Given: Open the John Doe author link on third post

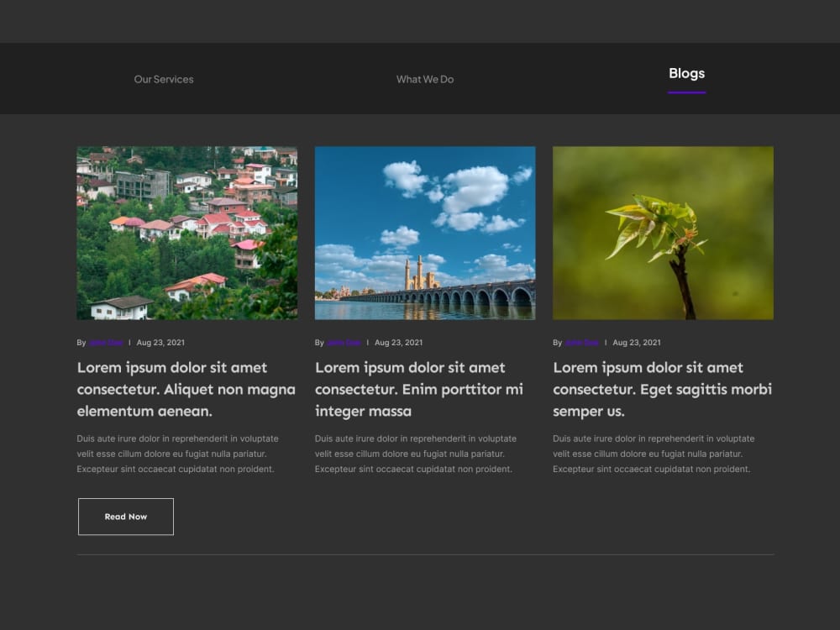Looking at the screenshot, I should [x=581, y=342].
